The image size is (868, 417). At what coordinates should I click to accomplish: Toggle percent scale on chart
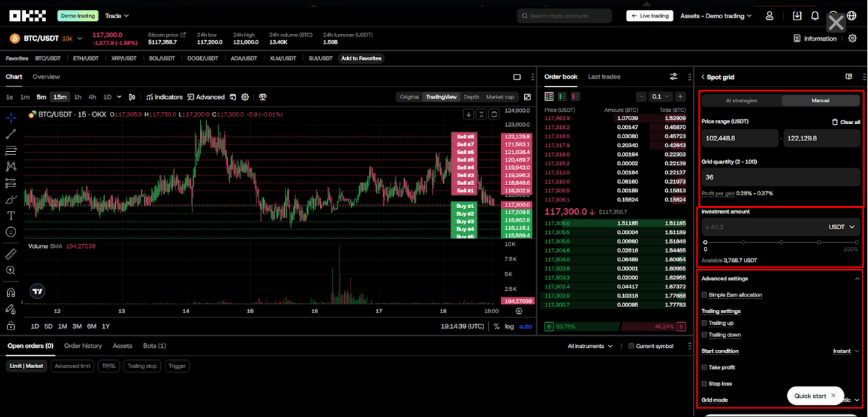496,327
